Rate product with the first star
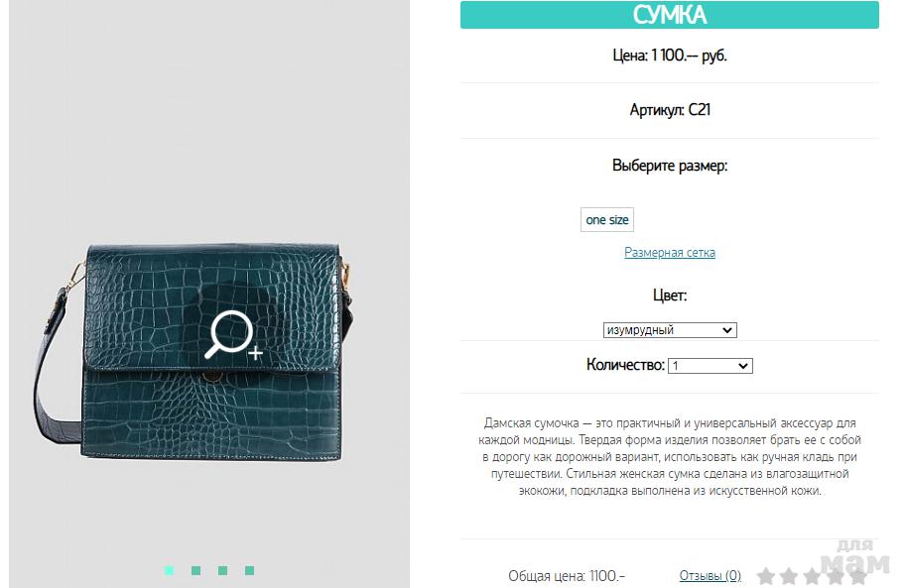 766,576
